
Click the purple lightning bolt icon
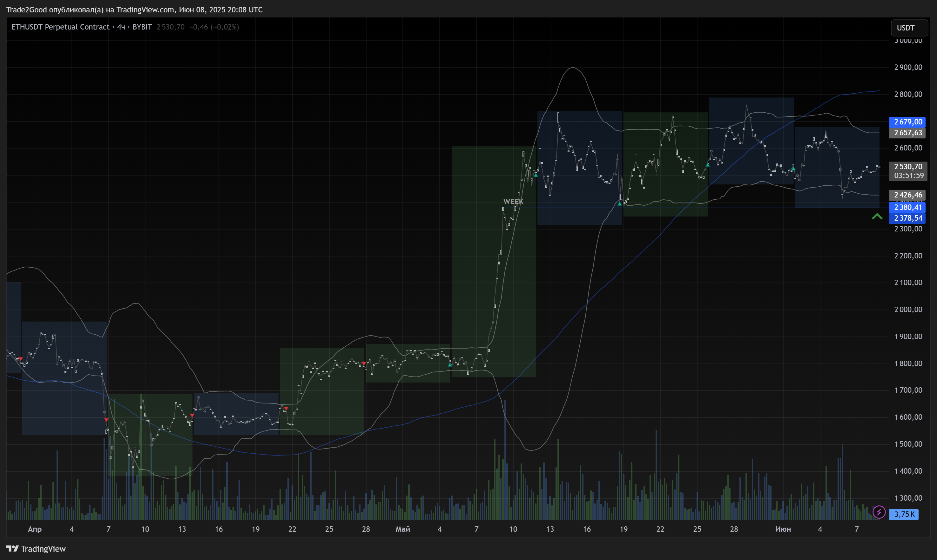point(879,512)
